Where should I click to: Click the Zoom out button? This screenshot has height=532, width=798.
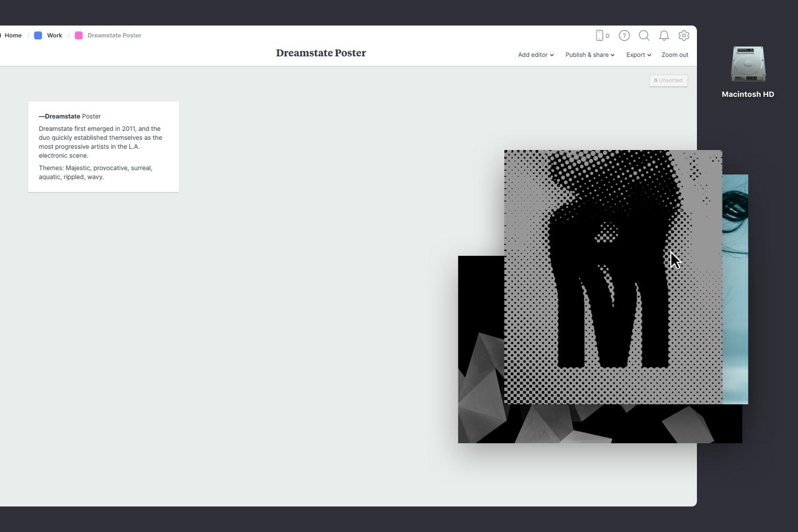pos(675,55)
